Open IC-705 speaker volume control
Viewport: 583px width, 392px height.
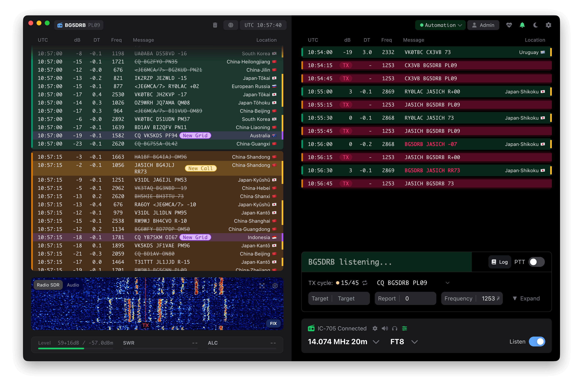click(385, 328)
